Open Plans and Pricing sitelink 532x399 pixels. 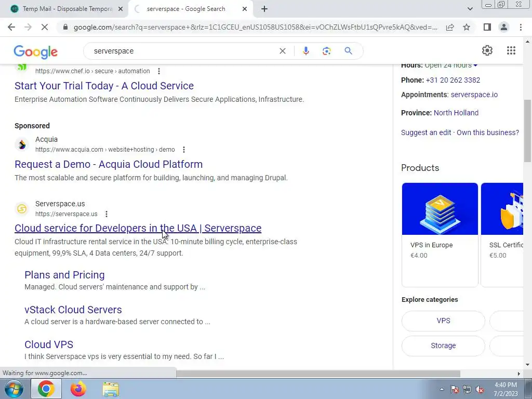click(64, 275)
